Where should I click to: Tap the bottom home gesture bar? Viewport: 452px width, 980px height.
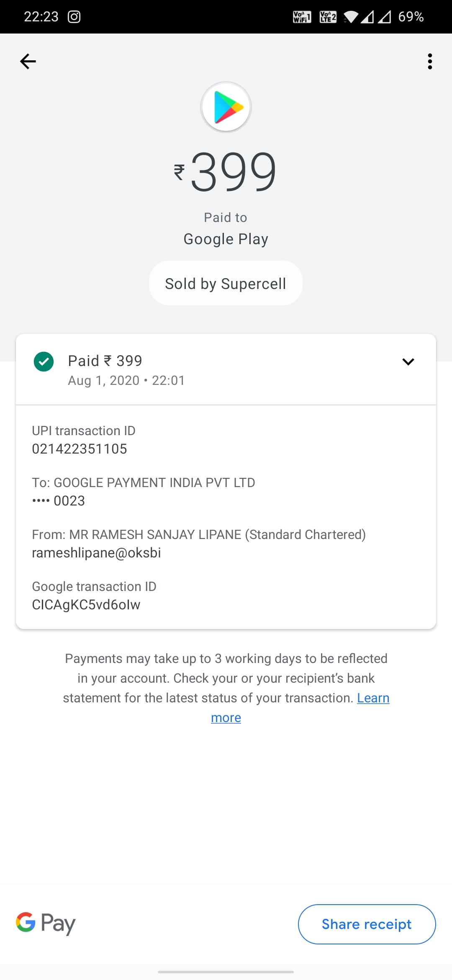(x=226, y=972)
